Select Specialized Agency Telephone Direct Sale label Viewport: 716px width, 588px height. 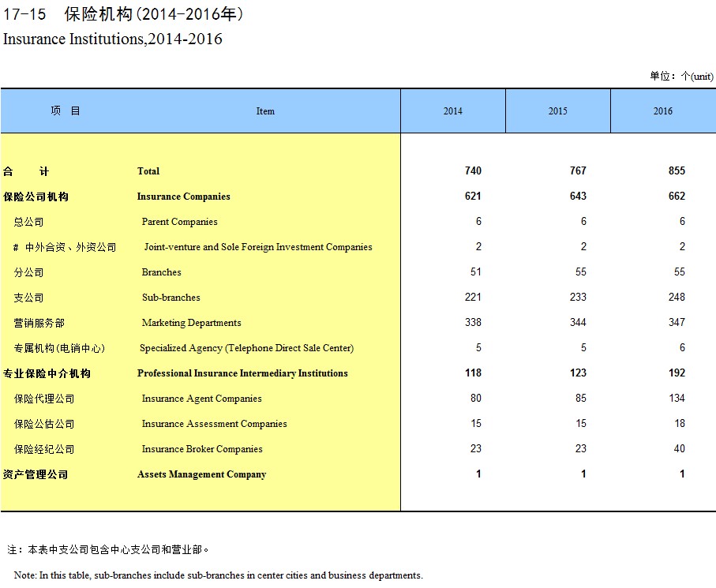click(246, 348)
